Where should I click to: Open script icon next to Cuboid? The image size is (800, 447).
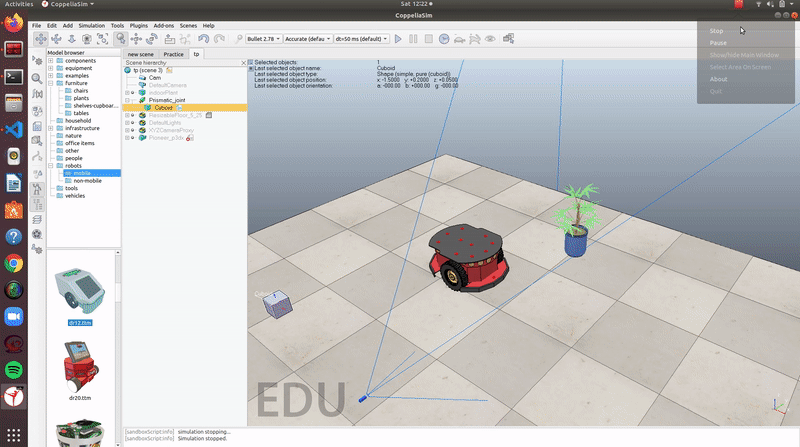point(180,108)
